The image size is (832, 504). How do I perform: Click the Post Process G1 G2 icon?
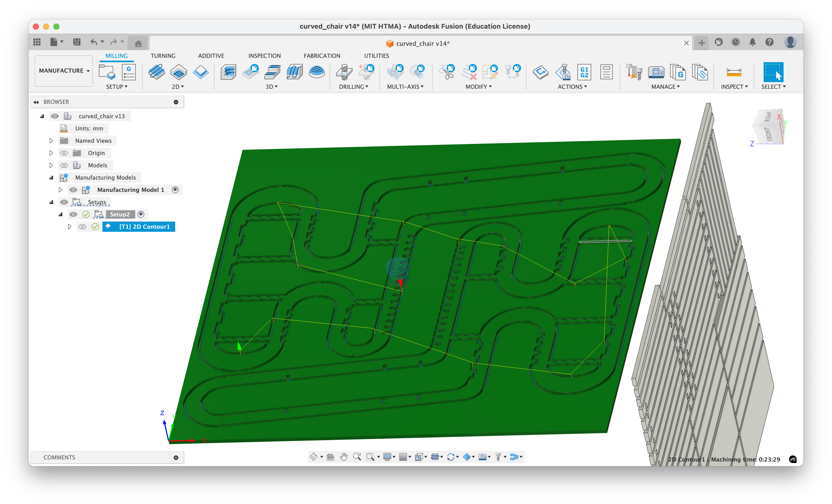pyautogui.click(x=584, y=72)
